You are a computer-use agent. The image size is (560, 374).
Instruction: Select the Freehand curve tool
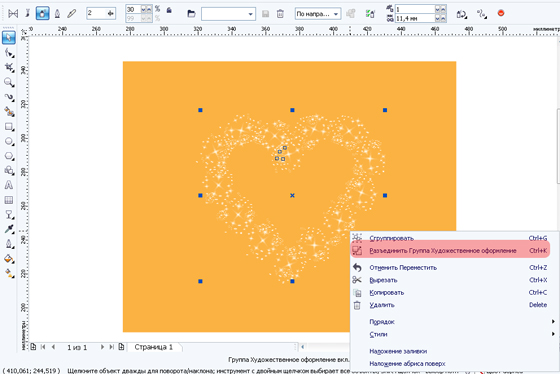click(9, 97)
